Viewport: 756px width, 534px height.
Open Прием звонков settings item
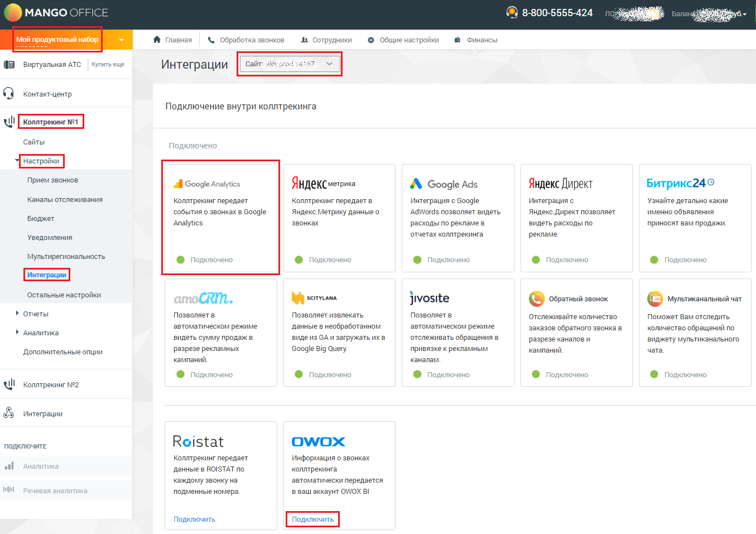click(52, 180)
